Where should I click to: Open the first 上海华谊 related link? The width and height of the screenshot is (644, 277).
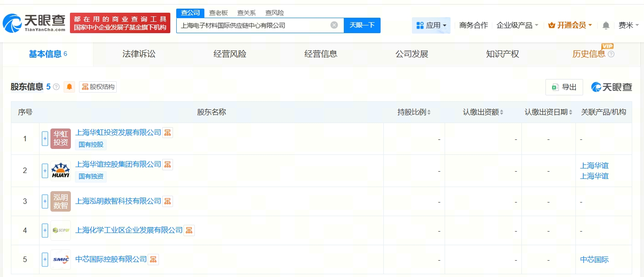point(594,166)
